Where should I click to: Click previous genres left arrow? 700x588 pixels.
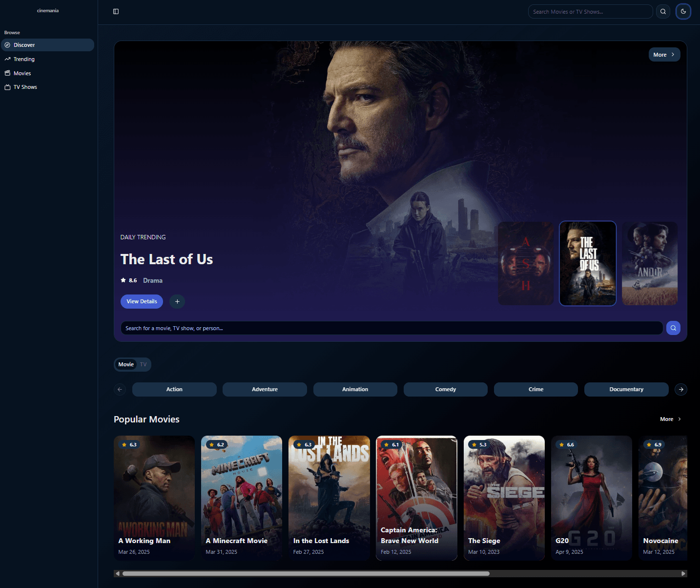(x=120, y=389)
